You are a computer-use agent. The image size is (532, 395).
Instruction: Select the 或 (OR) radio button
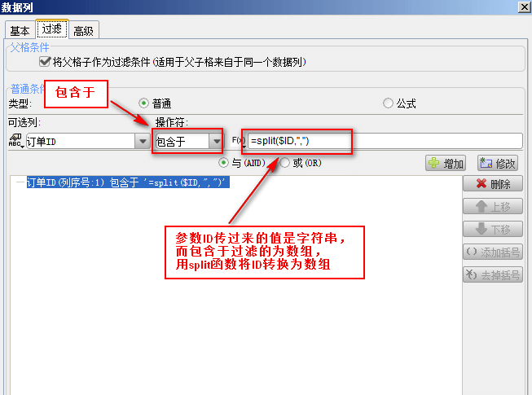click(284, 163)
